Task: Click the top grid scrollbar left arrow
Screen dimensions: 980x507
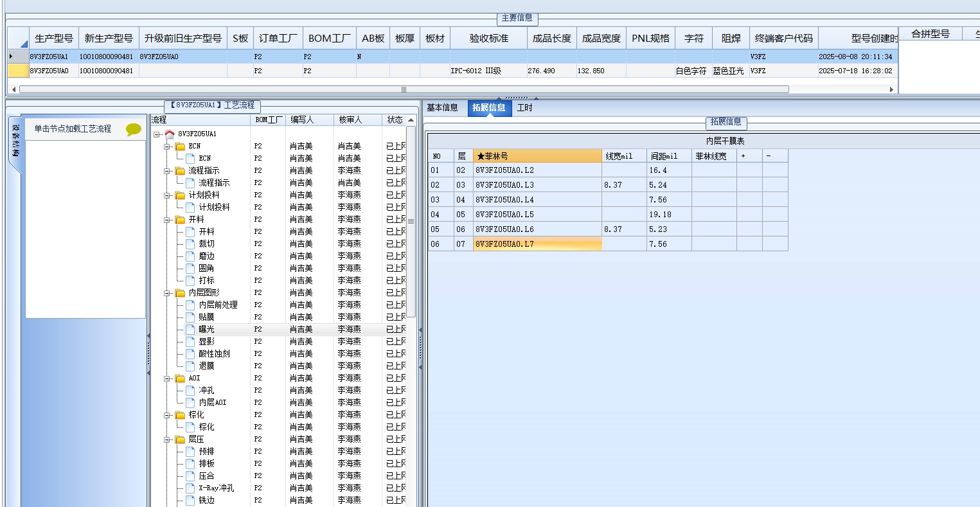Action: (13, 89)
